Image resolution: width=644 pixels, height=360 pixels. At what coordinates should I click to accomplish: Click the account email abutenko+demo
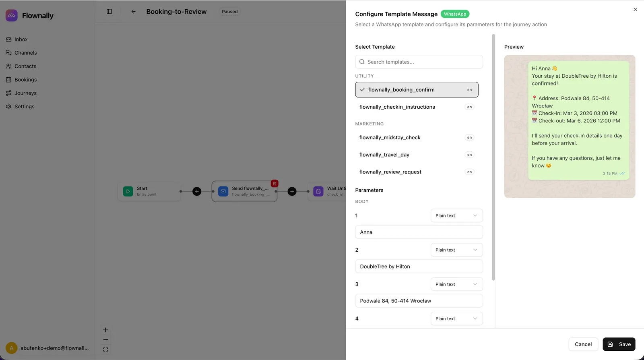pos(55,348)
